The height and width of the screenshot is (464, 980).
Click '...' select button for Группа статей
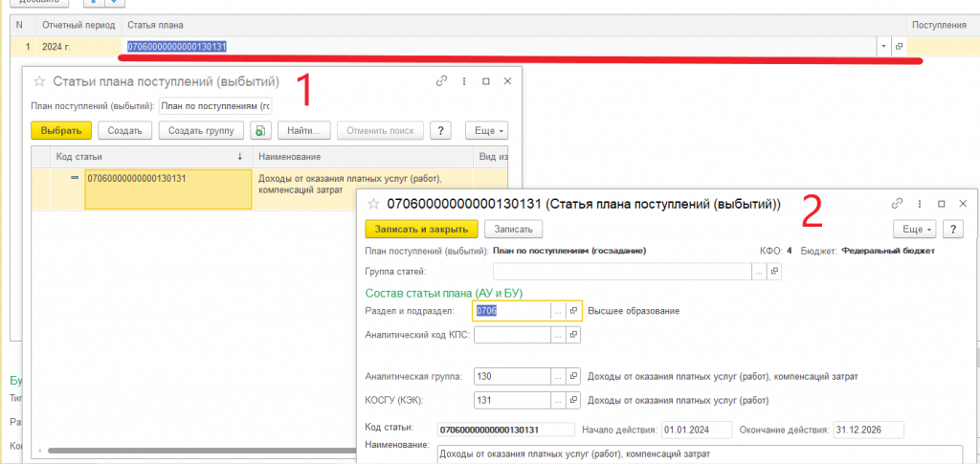click(x=759, y=271)
